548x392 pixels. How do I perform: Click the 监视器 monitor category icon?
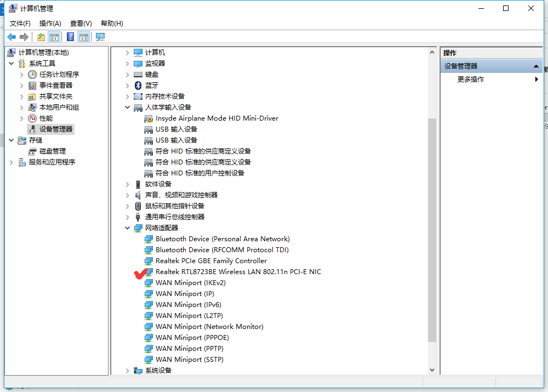pos(138,64)
